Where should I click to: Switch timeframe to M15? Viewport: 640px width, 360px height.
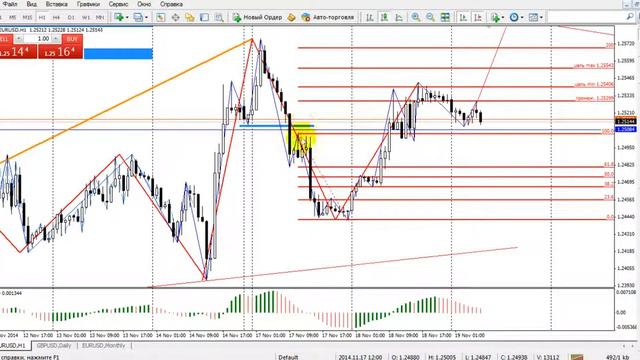[27, 18]
